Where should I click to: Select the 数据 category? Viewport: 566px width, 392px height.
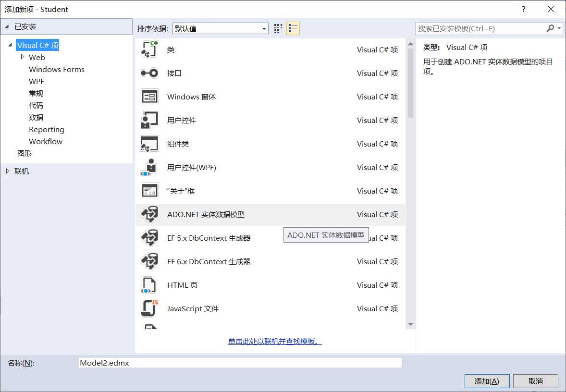tap(36, 117)
